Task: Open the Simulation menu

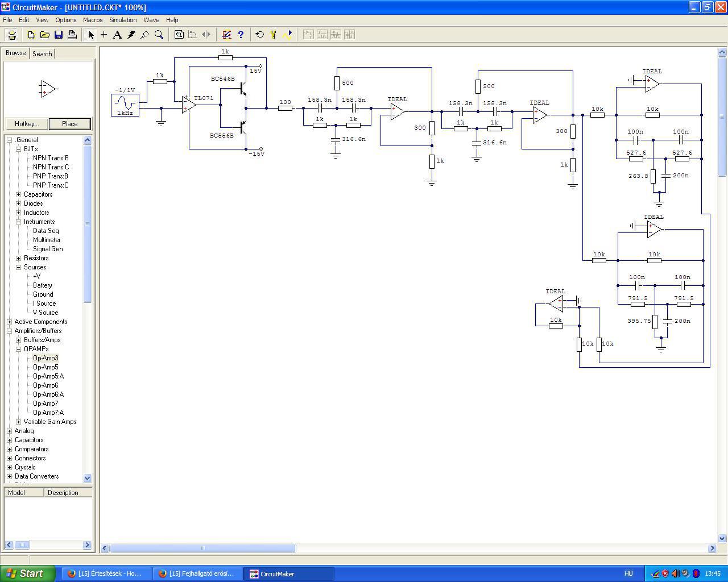Action: point(123,20)
